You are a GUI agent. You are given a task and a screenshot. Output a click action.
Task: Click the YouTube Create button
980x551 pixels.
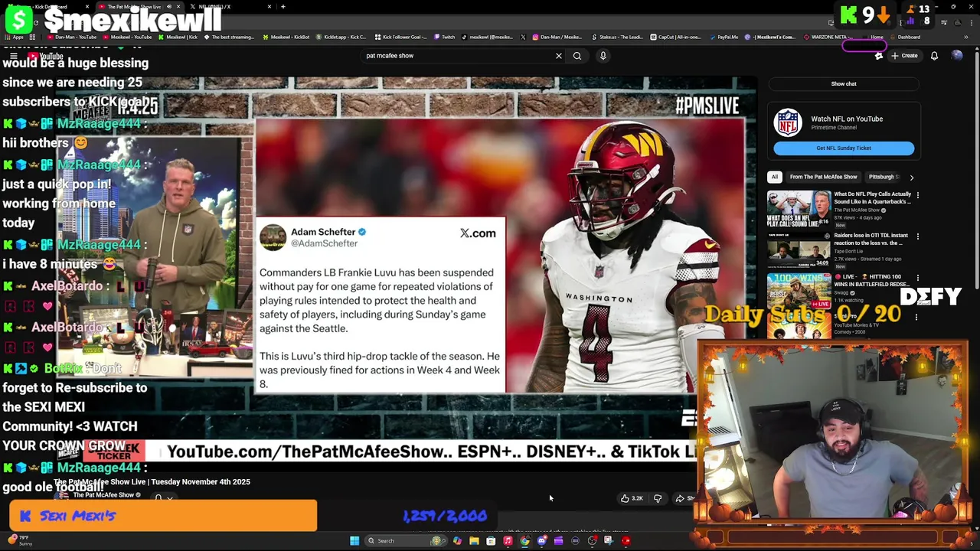904,56
